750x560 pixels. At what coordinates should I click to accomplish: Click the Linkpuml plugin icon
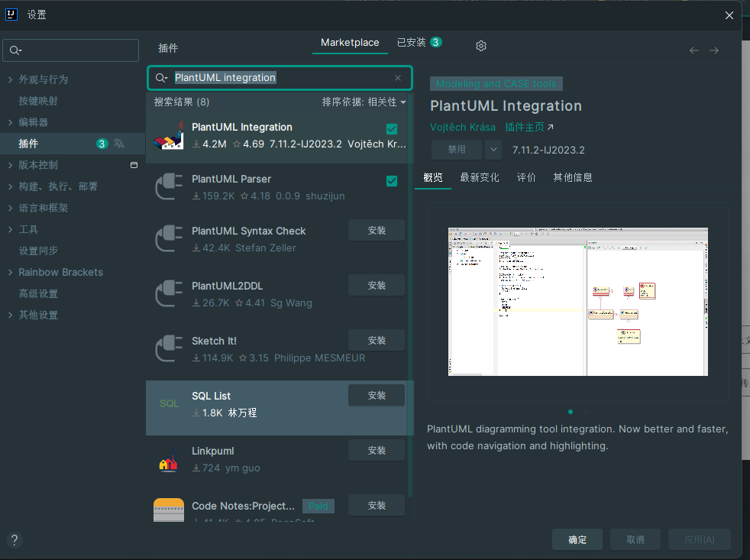168,459
